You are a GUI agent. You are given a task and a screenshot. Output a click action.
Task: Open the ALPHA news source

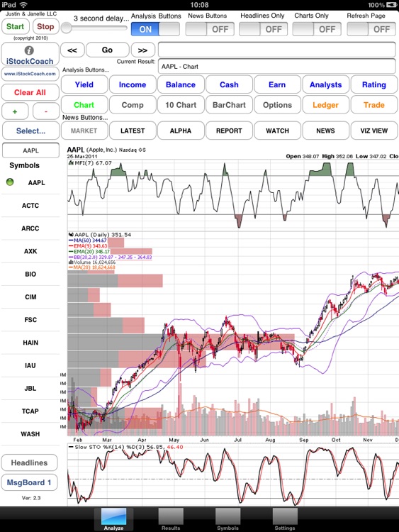[x=181, y=131]
